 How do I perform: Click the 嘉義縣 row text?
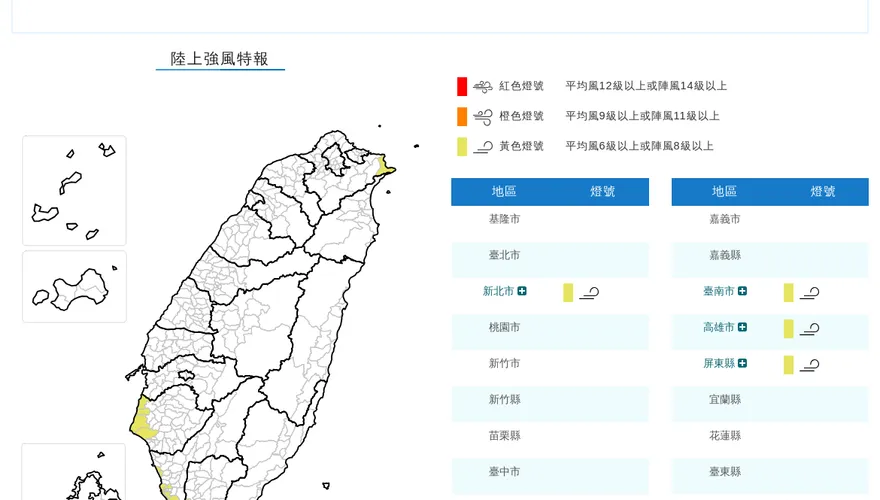[725, 255]
